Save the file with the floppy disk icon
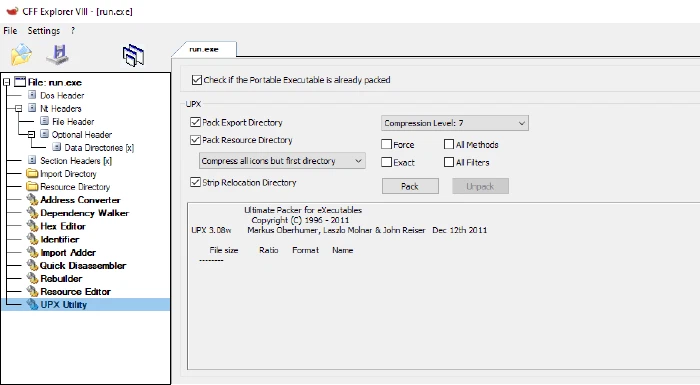The image size is (700, 385). pos(58,54)
